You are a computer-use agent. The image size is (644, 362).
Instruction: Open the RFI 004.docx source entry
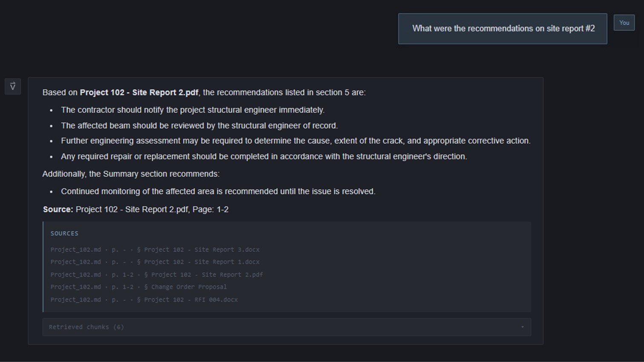(144, 300)
